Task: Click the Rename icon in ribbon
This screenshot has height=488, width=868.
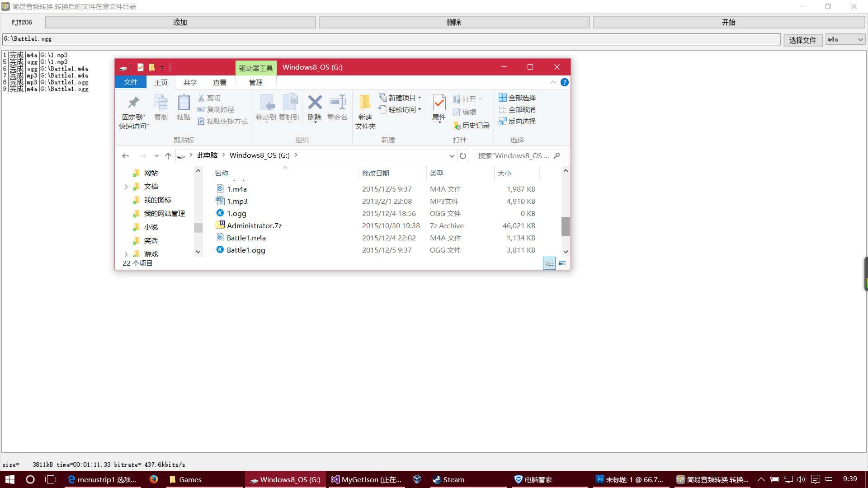Action: pos(337,103)
